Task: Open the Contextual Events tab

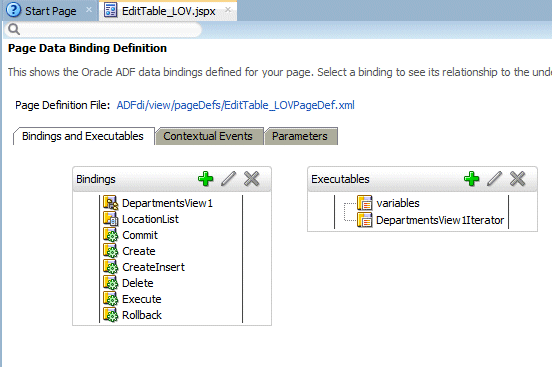Action: click(x=208, y=136)
